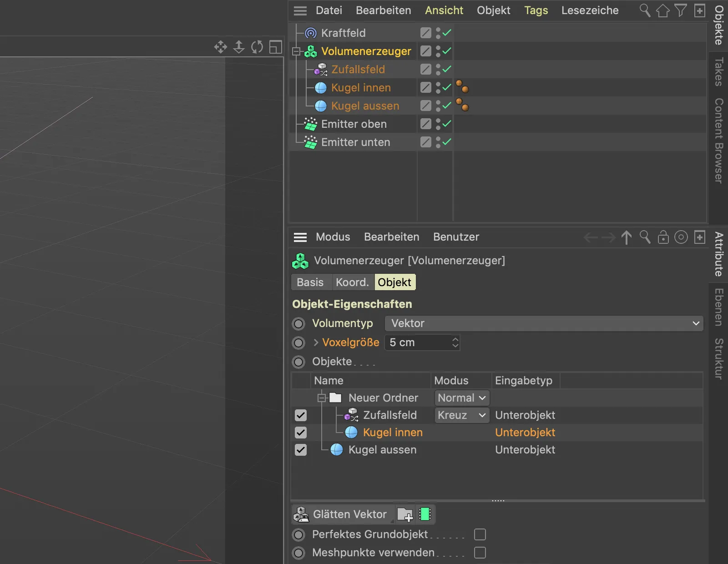Uncheck the Zufallsfeld list checkbox
Screen dimensions: 728x564
pos(301,415)
